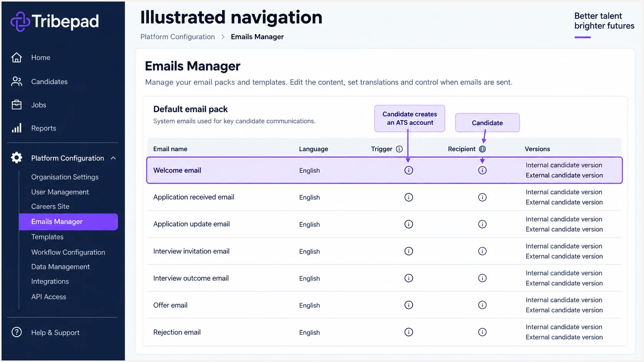The image size is (644, 362).
Task: Click info icon beside Trigger column header
Action: (x=399, y=149)
